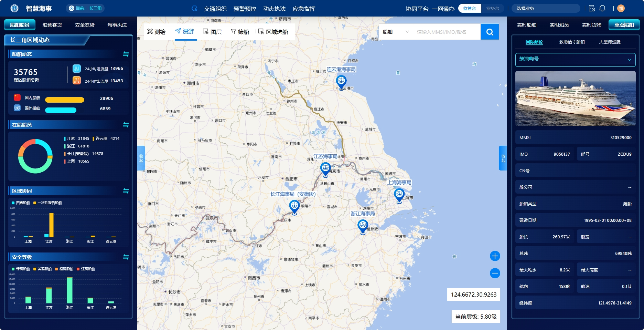
Task: Switch to 业务台 mode
Action: coord(493,8)
